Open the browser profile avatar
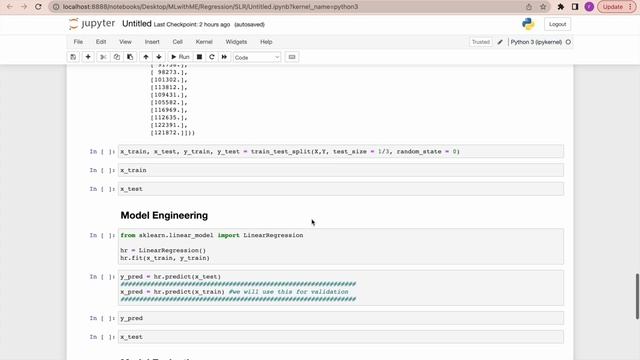Viewport: 640px width, 360px height. (x=589, y=7)
